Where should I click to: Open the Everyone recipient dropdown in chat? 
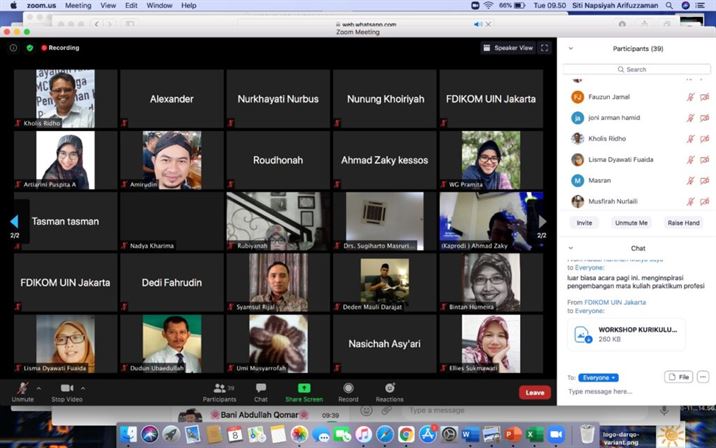point(599,377)
